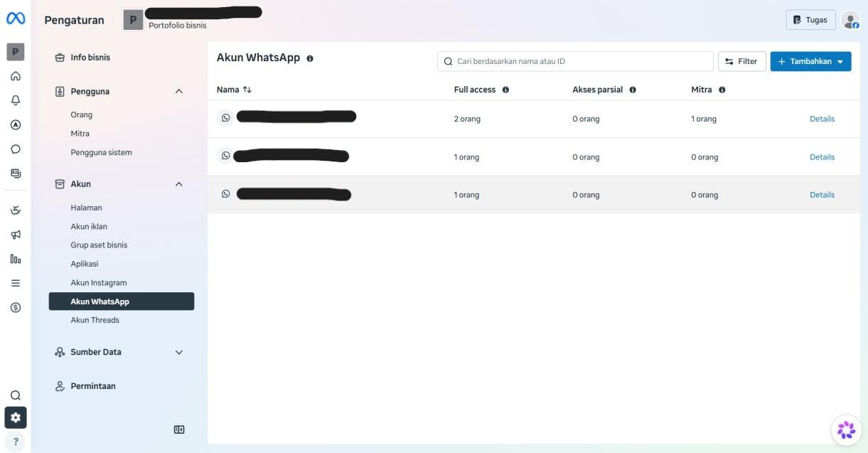Expand the Sumber Data section
Screen dimensions: 868x453
179,352
